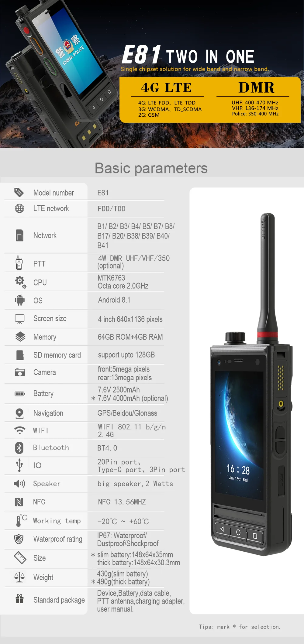Click the CPU gears icon

tap(20, 282)
